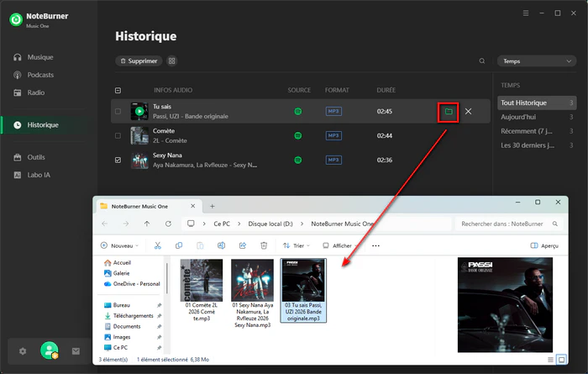Screen dimensions: 588x374
Task: Check the box for Comète track
Action: tap(118, 135)
